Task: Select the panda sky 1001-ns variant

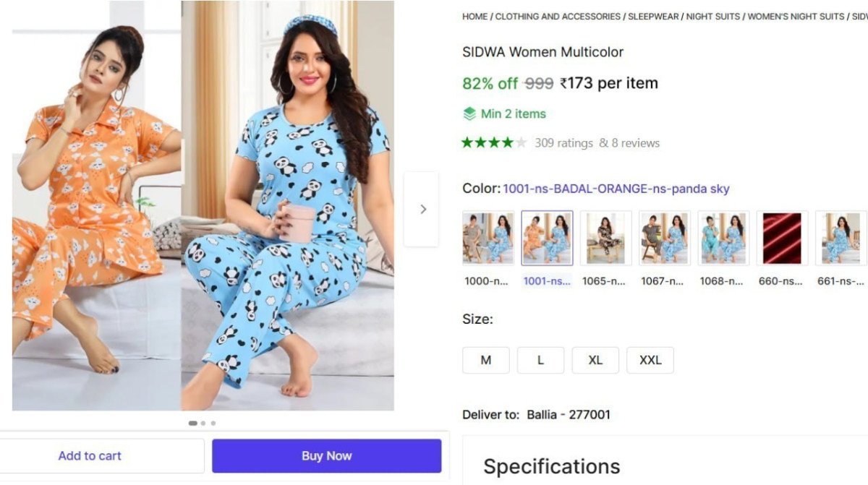Action: click(547, 239)
